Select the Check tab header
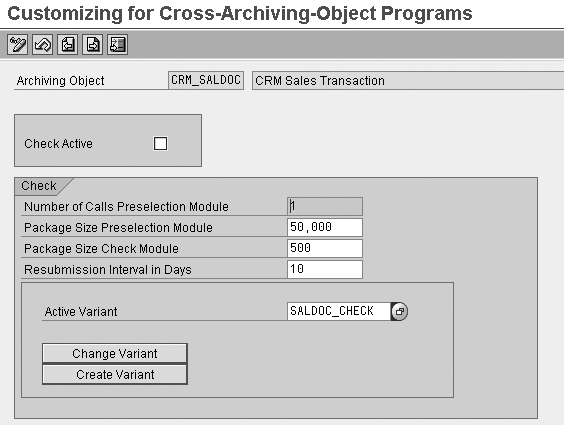564x425 pixels. (x=39, y=186)
